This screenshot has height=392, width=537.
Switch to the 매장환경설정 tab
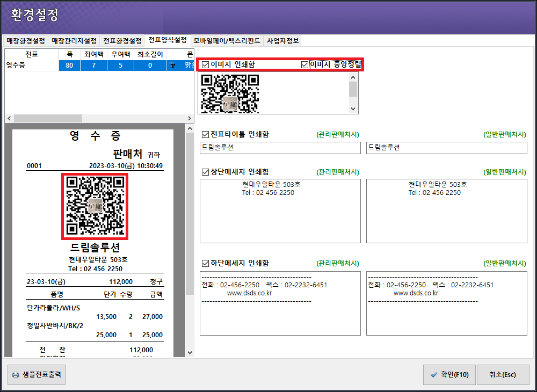click(26, 41)
